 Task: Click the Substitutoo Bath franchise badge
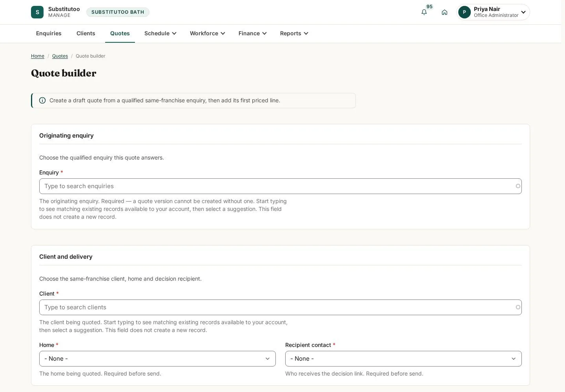coord(118,12)
